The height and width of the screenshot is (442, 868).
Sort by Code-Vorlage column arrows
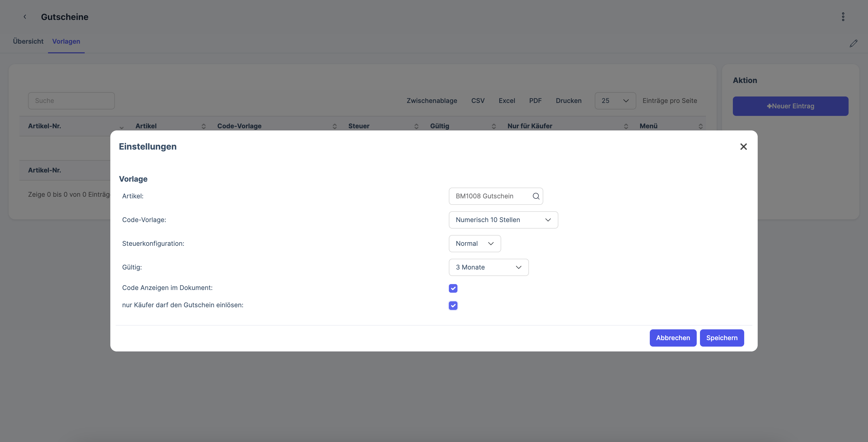click(x=334, y=126)
